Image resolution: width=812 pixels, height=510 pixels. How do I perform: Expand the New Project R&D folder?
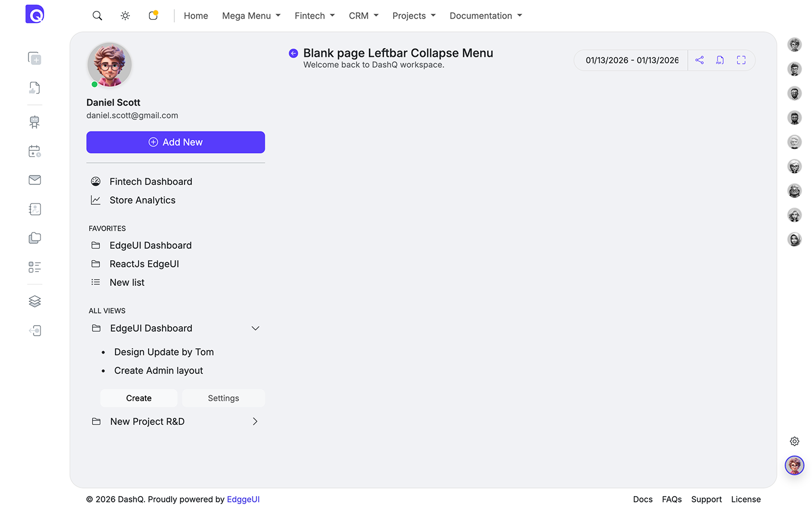[255, 422]
